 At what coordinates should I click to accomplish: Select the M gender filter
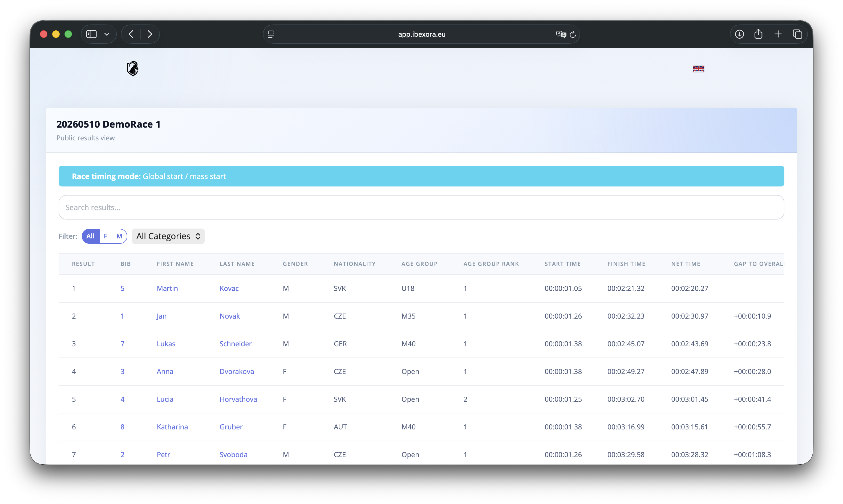(x=119, y=236)
